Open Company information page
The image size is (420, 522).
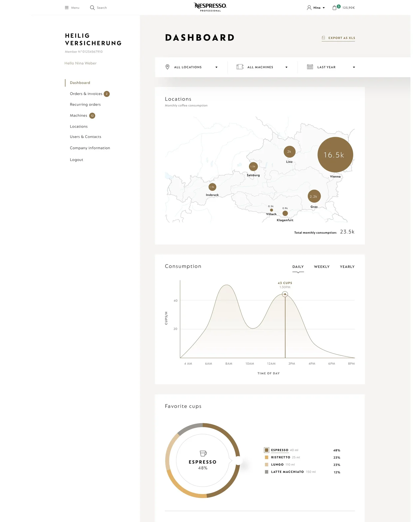[90, 148]
